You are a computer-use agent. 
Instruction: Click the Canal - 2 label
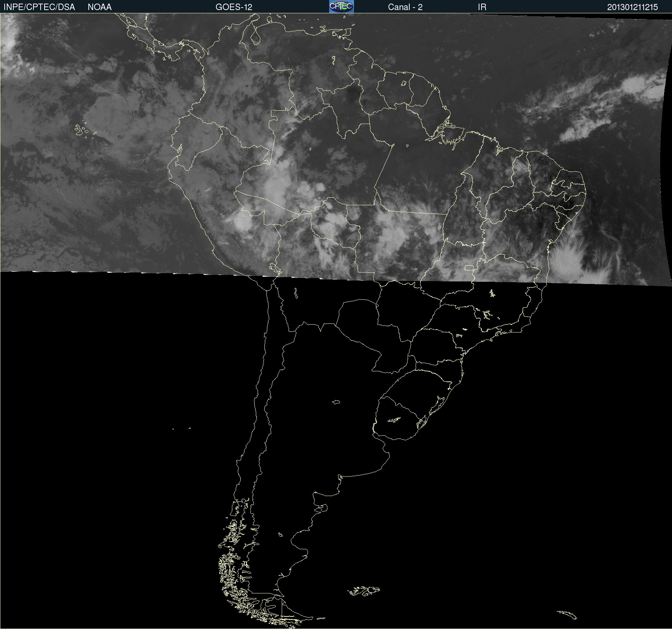pyautogui.click(x=405, y=7)
